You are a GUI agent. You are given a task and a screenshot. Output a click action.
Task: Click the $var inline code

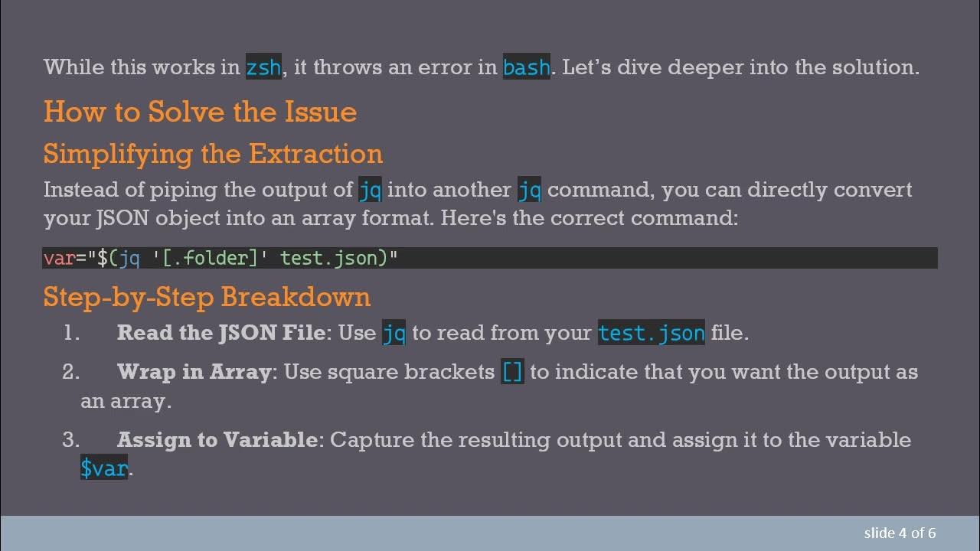pos(104,468)
